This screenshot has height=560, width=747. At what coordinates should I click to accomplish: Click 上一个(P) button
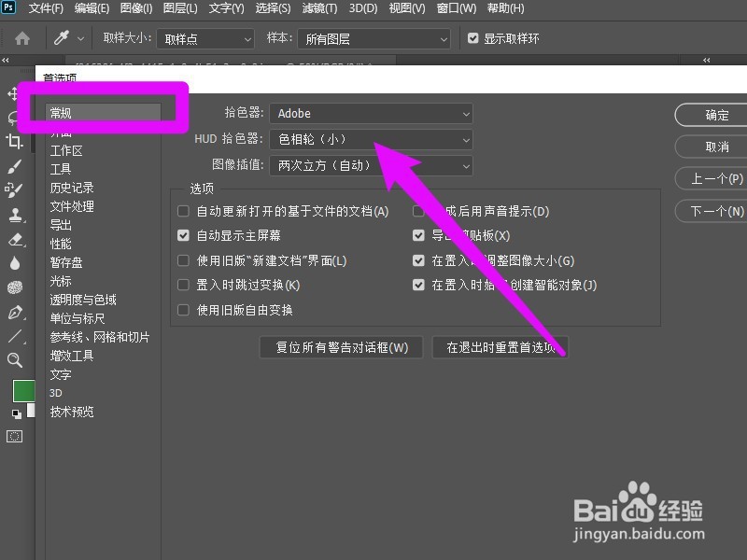coord(711,178)
